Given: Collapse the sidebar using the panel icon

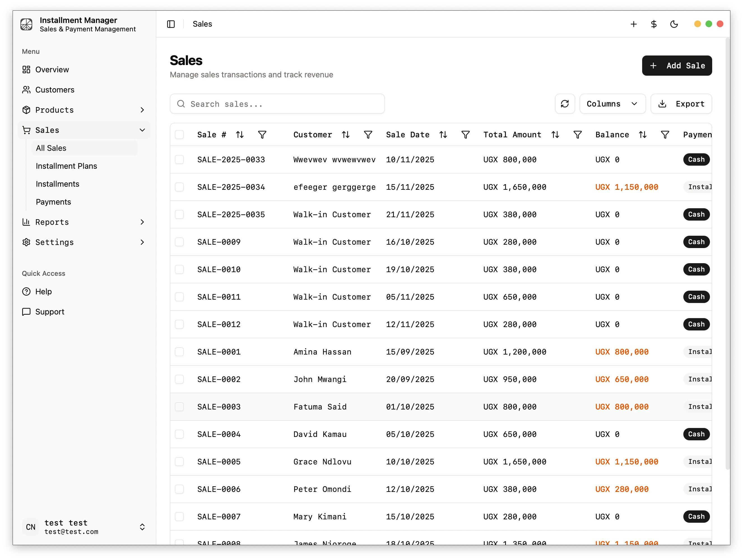Looking at the screenshot, I should tap(171, 24).
